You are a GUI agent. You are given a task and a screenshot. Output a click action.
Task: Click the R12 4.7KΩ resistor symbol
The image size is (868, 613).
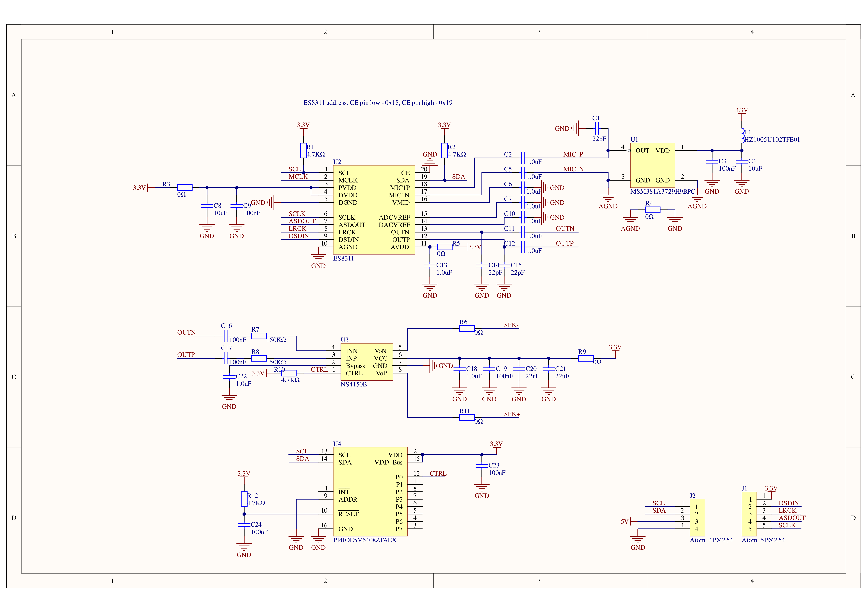pyautogui.click(x=244, y=499)
